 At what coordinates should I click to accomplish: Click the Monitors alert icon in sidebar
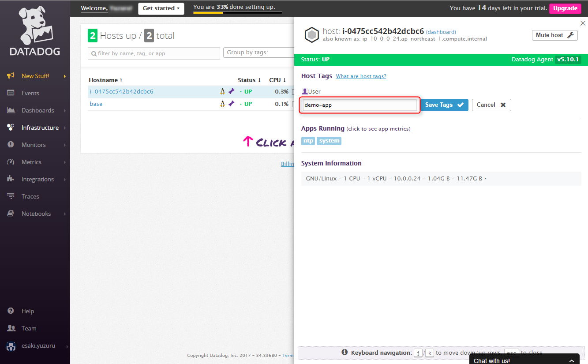[11, 145]
